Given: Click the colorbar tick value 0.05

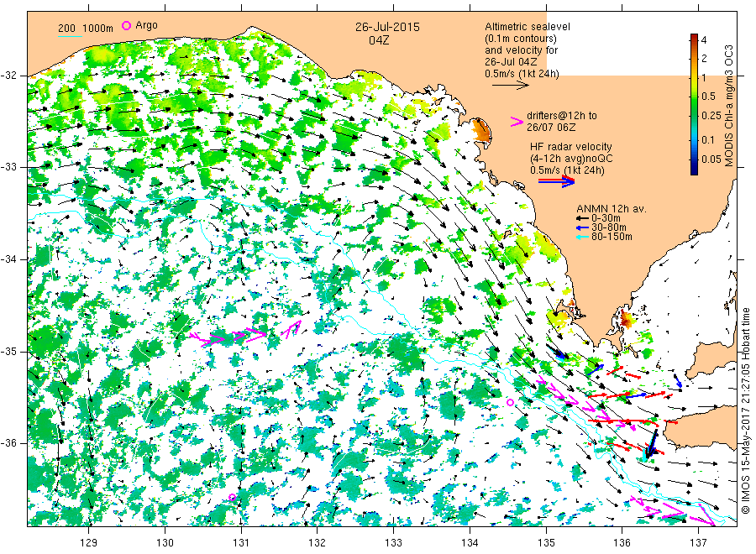Looking at the screenshot, I should pos(711,159).
